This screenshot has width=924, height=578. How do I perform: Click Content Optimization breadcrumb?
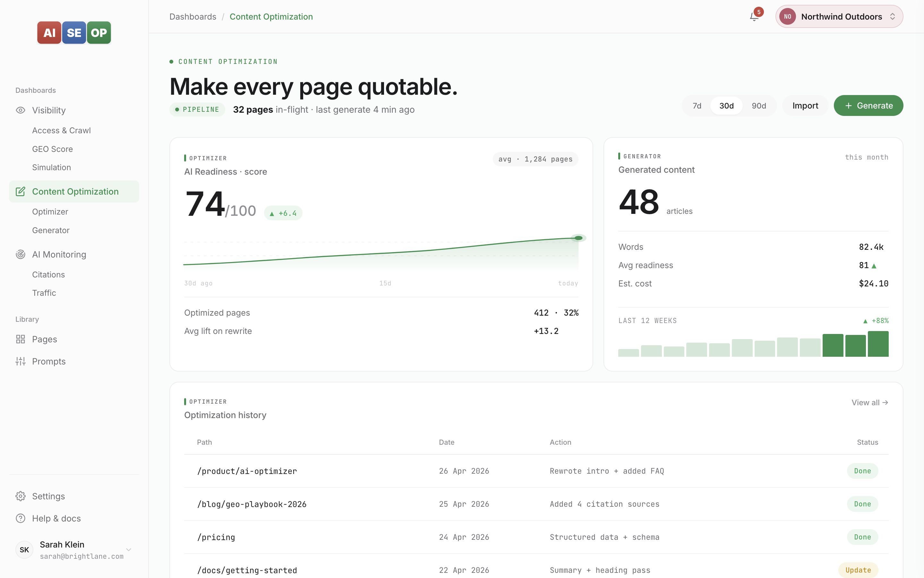(x=271, y=16)
